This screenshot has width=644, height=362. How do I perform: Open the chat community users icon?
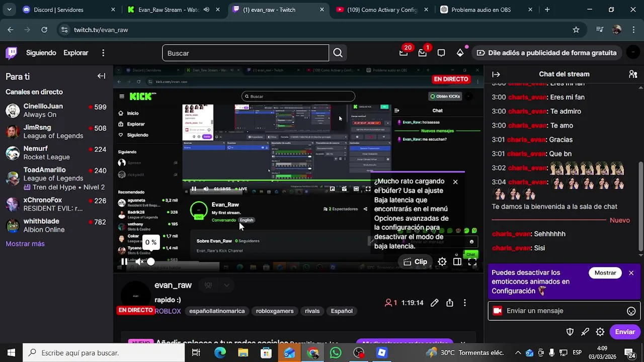(633, 74)
